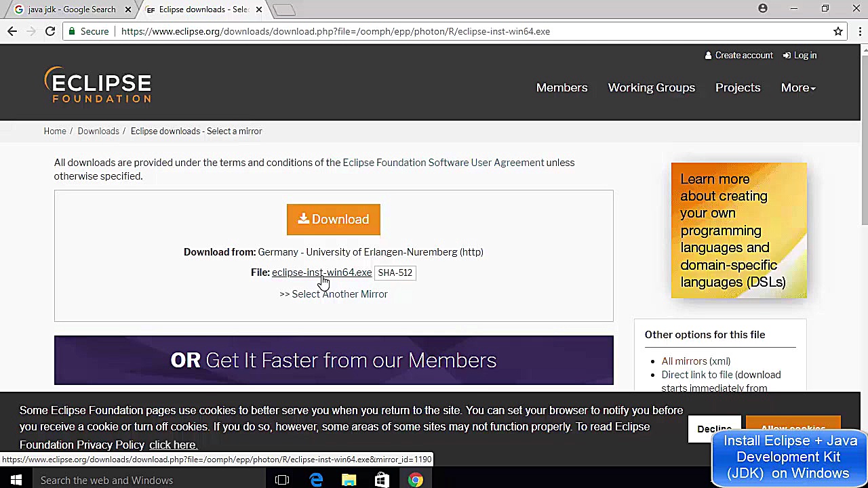This screenshot has height=488, width=868.
Task: Open Chrome menu three-dot icon
Action: pyautogui.click(x=859, y=31)
